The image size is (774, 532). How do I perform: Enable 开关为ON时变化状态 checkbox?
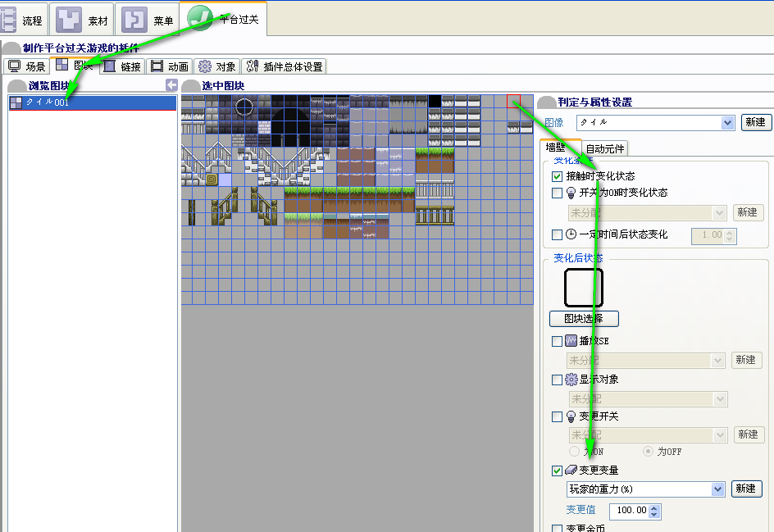click(x=557, y=193)
